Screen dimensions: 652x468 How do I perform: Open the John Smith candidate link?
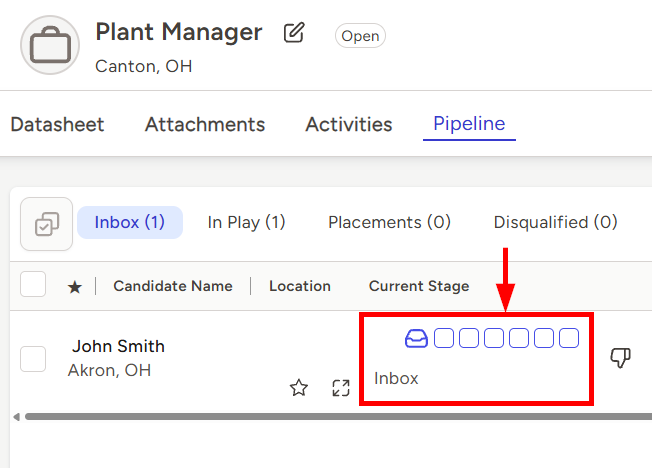118,346
